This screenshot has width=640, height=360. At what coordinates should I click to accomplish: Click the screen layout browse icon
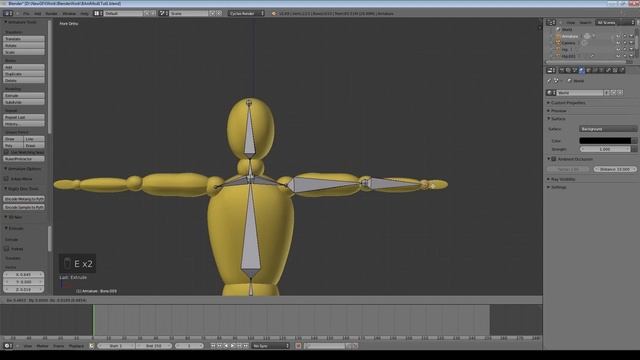pos(97,13)
